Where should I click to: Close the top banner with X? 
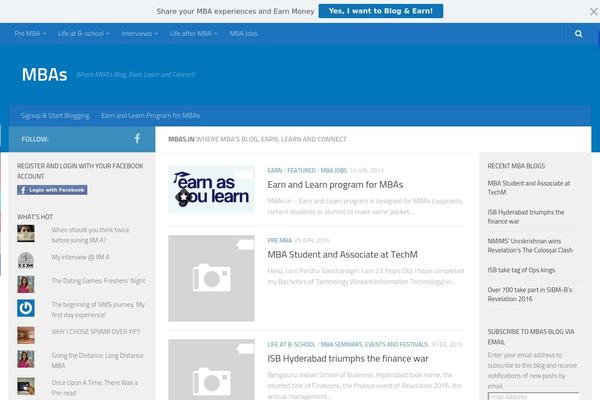pyautogui.click(x=593, y=11)
